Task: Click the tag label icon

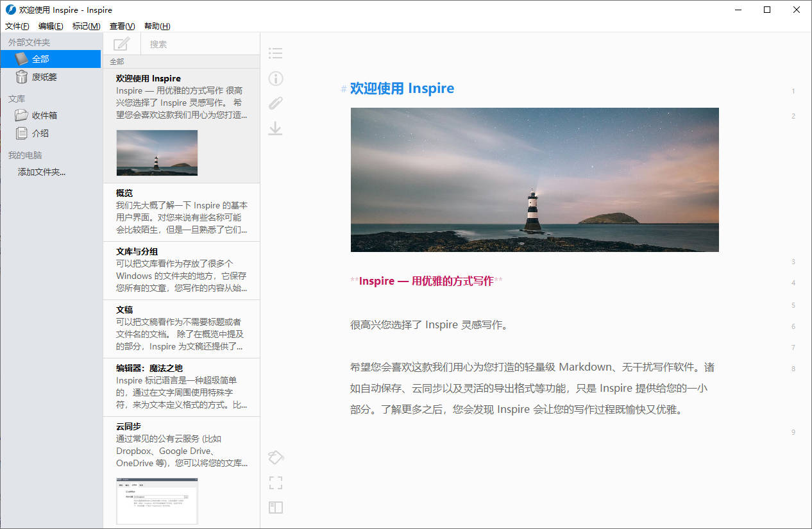Action: point(276,457)
